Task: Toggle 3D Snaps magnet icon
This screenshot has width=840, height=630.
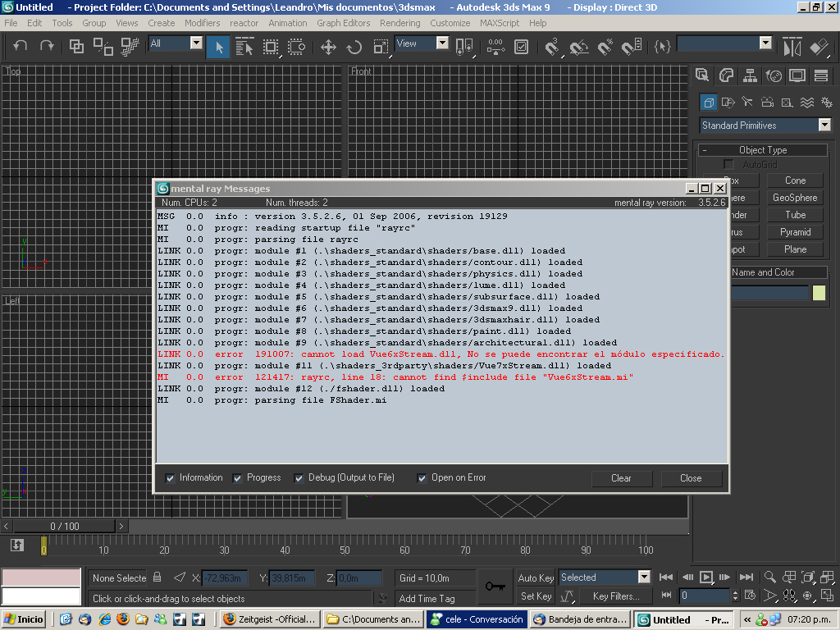Action: pos(552,47)
